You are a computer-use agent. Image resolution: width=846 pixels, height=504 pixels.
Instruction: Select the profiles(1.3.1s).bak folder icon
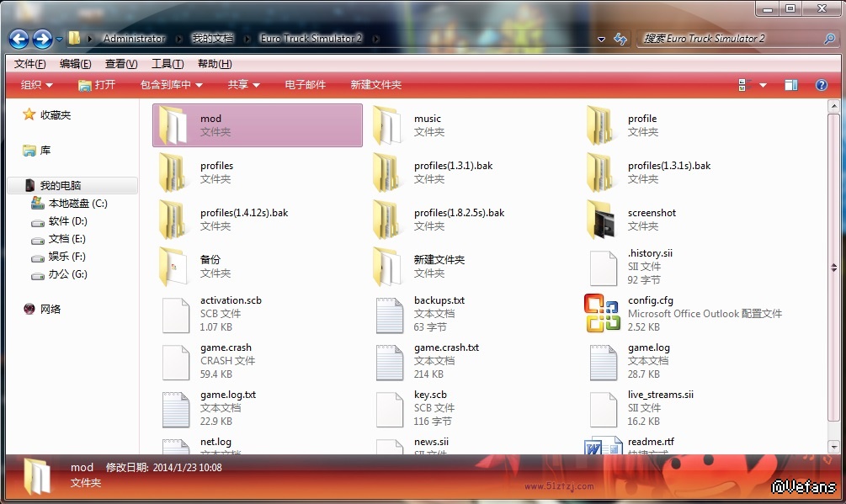click(x=601, y=172)
